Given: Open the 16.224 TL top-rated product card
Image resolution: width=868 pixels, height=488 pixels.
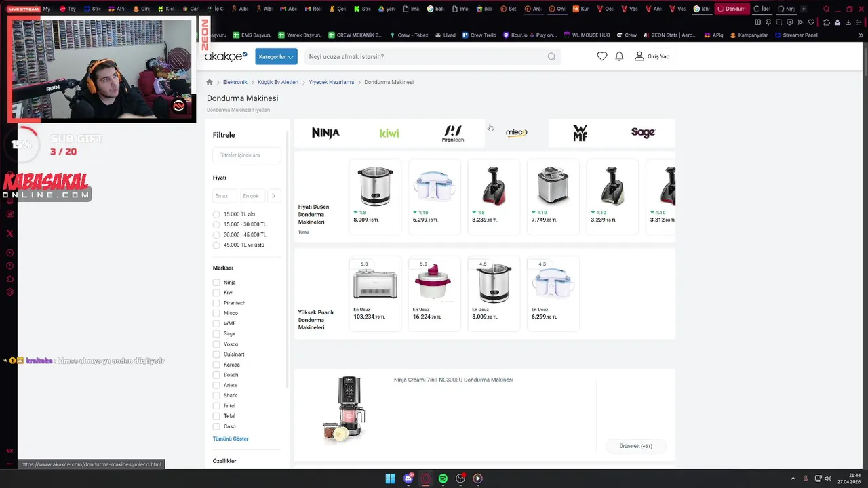Looking at the screenshot, I should tap(435, 293).
